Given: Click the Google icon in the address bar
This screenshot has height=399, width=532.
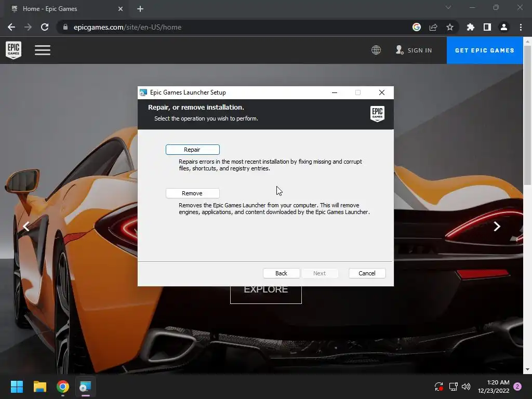Looking at the screenshot, I should [417, 27].
